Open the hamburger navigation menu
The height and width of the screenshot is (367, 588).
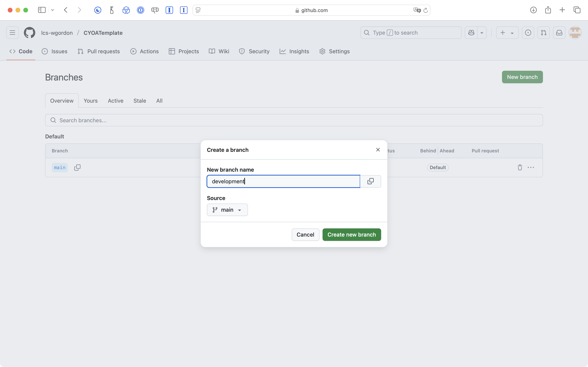(12, 33)
